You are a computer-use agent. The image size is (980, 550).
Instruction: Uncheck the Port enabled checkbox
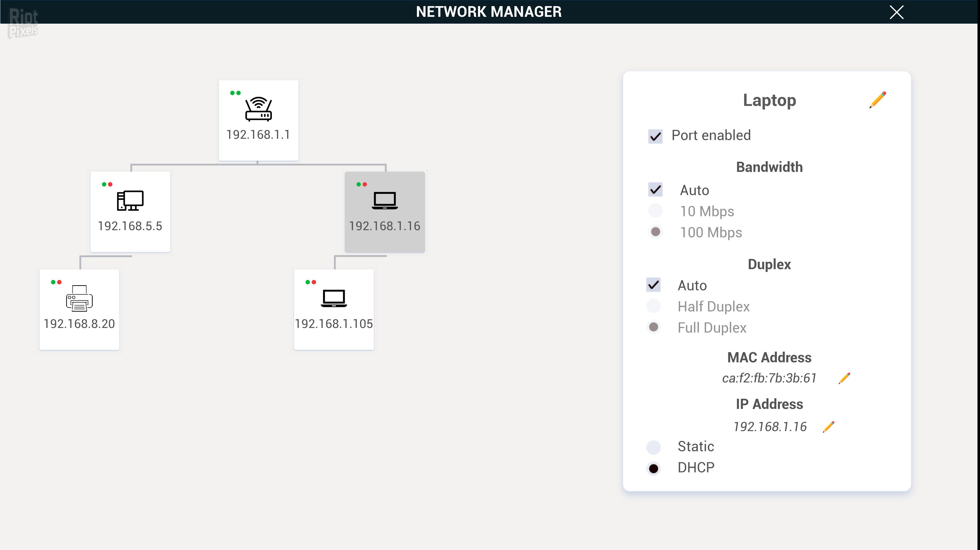(x=655, y=136)
